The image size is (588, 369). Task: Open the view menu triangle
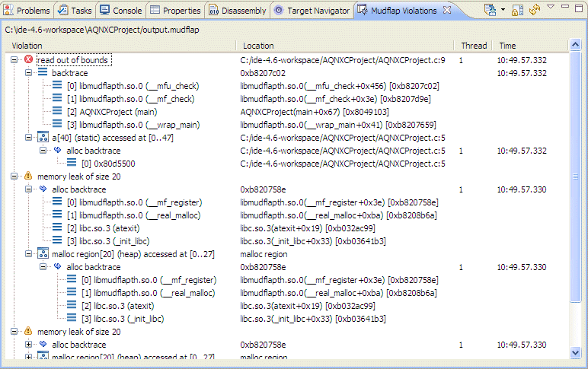(x=551, y=8)
